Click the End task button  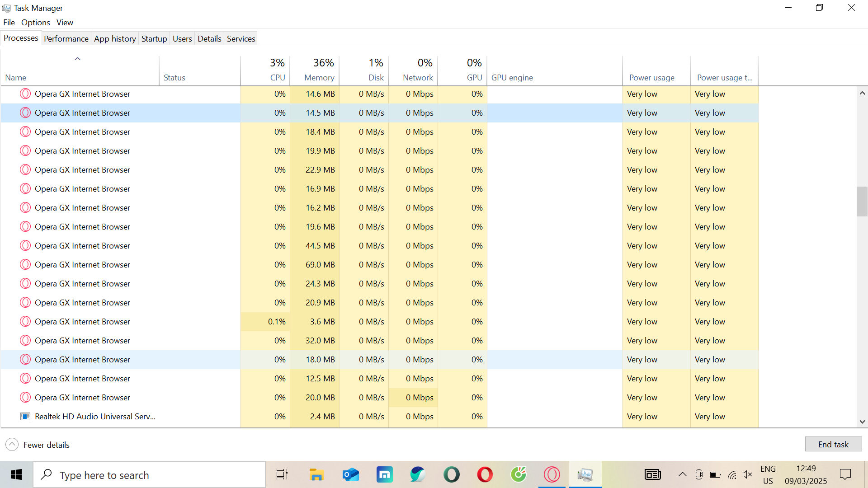point(833,444)
